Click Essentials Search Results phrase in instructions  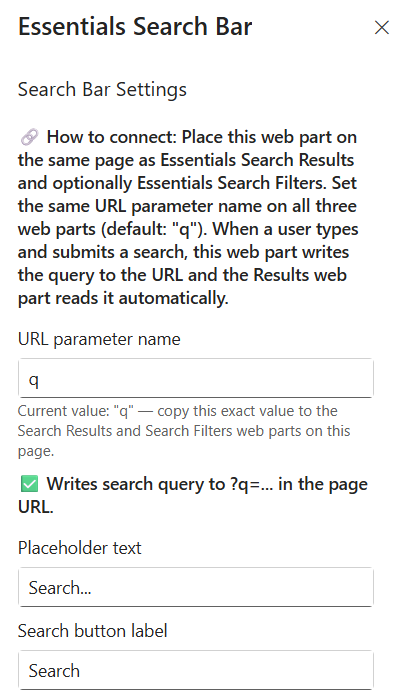click(x=257, y=160)
